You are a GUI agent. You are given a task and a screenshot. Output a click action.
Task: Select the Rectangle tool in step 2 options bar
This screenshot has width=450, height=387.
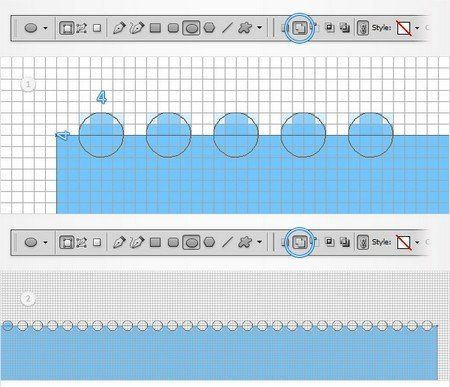[155, 242]
